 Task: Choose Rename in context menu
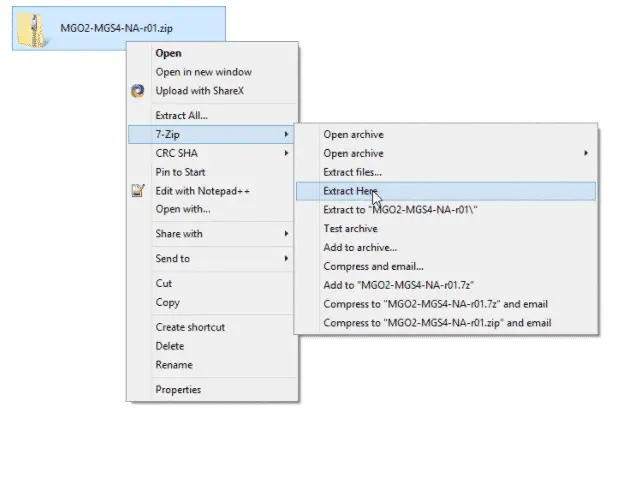coord(213,364)
